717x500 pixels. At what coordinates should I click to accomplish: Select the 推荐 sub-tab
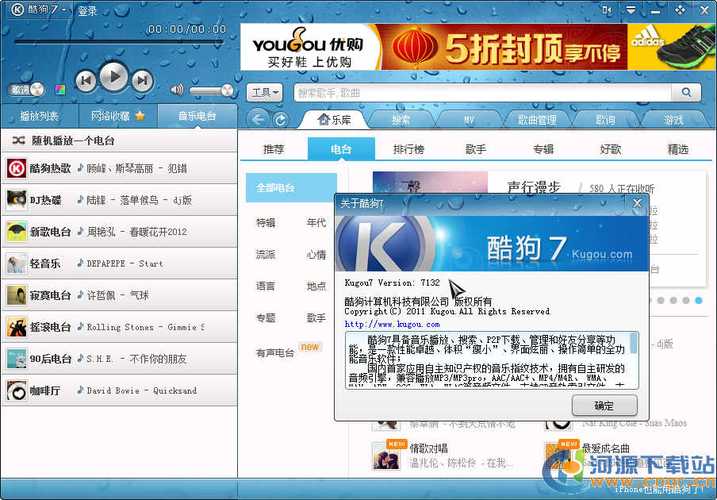click(x=273, y=149)
